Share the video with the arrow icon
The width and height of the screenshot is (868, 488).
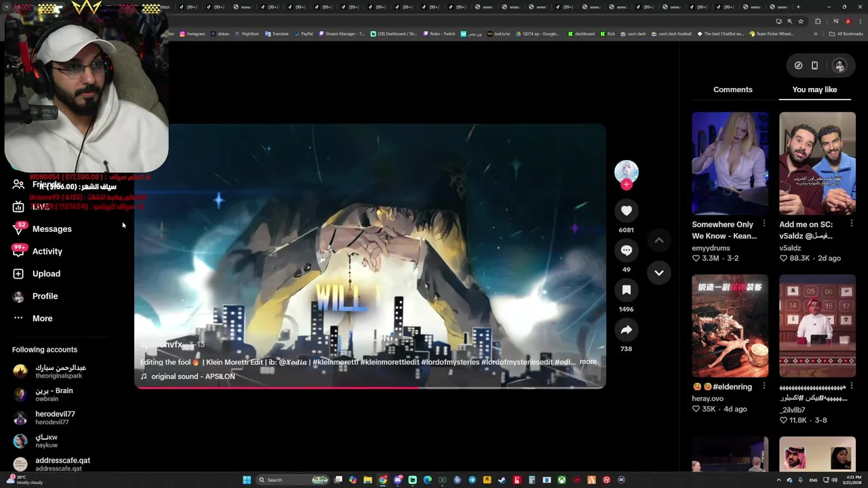626,330
